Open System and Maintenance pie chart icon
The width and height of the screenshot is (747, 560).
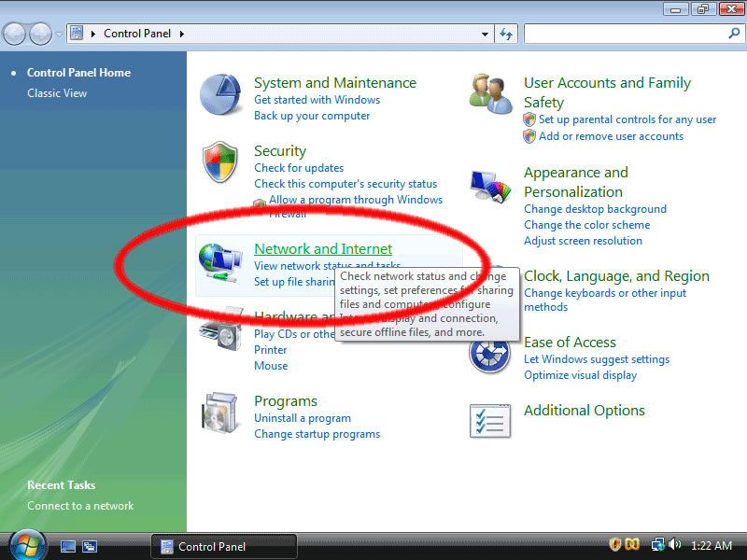[x=220, y=94]
